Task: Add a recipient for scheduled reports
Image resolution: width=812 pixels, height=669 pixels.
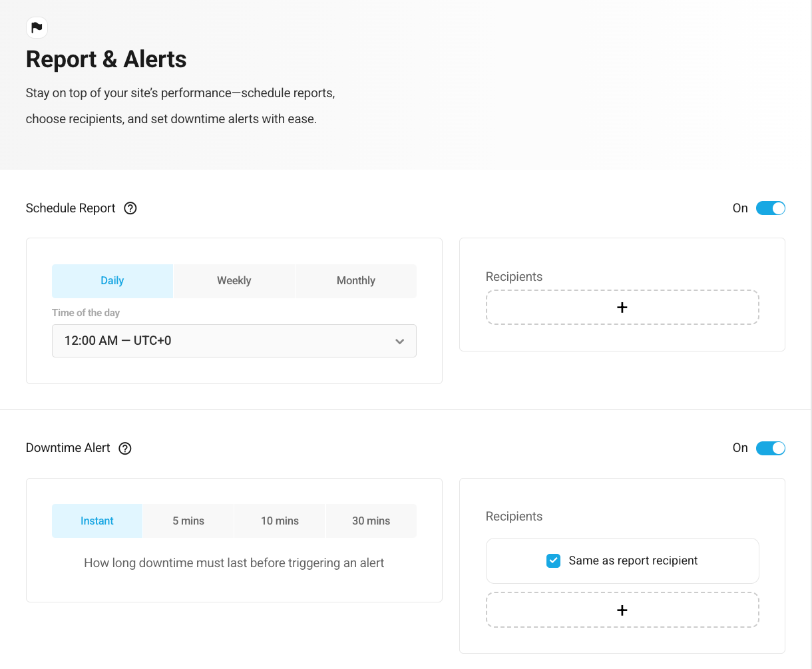Action: click(622, 308)
